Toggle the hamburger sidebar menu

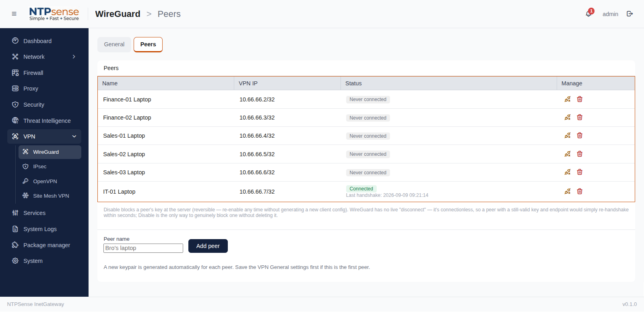coord(14,14)
